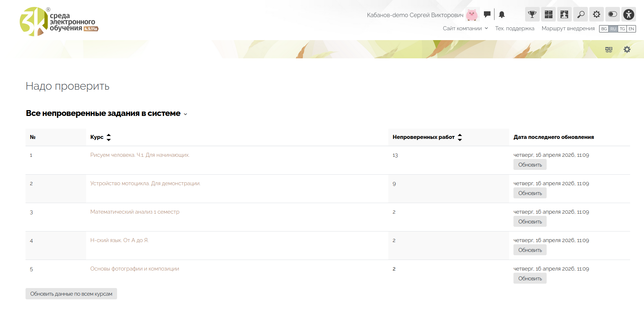Click the gear icon on the banner
This screenshot has width=644, height=311.
[627, 50]
